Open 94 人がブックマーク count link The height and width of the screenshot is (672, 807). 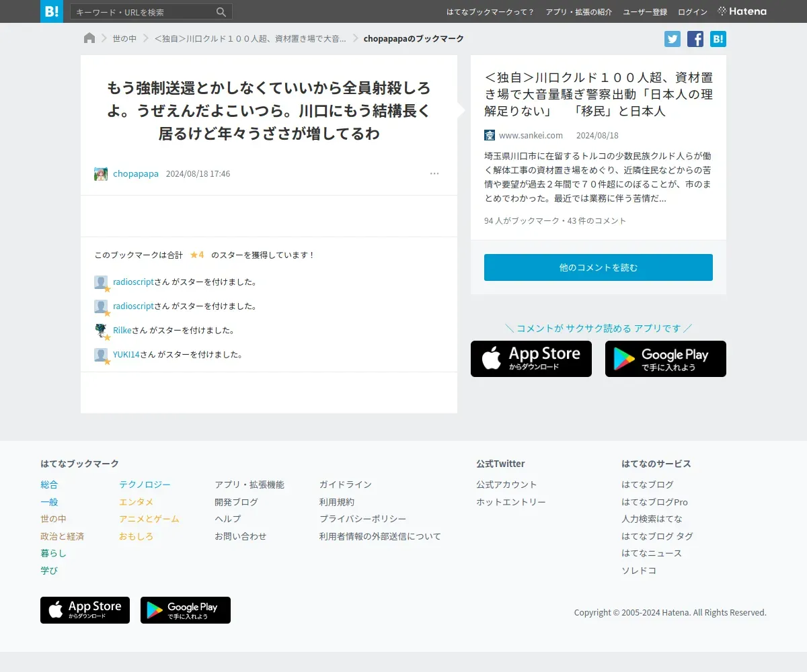pos(521,221)
